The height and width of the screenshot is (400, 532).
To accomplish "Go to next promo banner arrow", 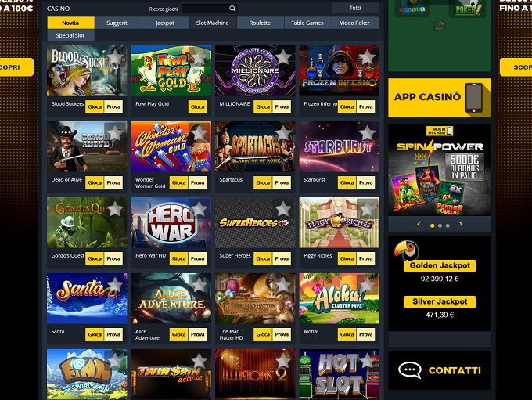I will click(x=461, y=224).
